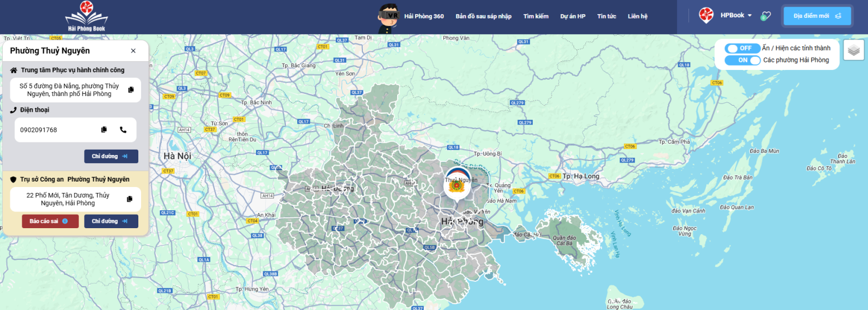Go to Tìm kiếm in the navbar
868x310 pixels.
[x=535, y=16]
